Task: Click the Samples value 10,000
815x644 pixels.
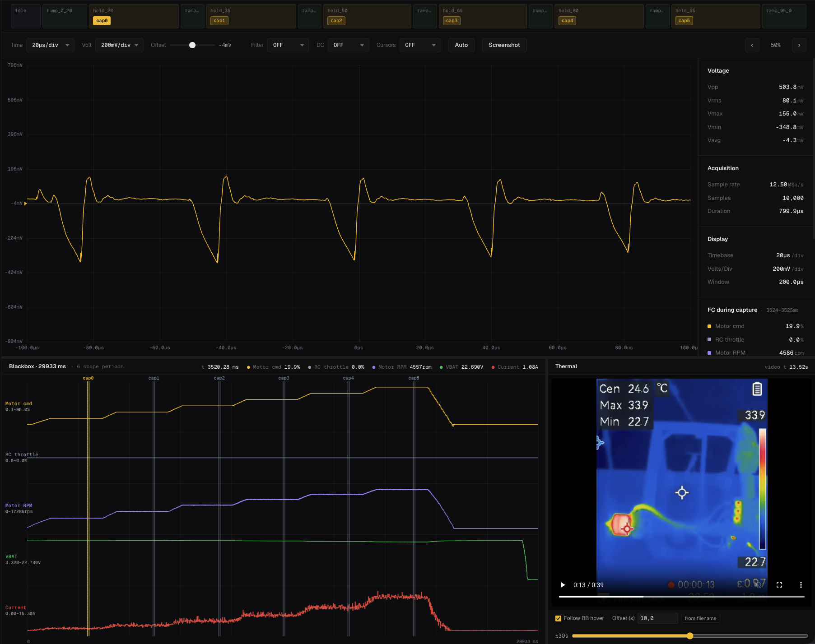Action: point(793,198)
